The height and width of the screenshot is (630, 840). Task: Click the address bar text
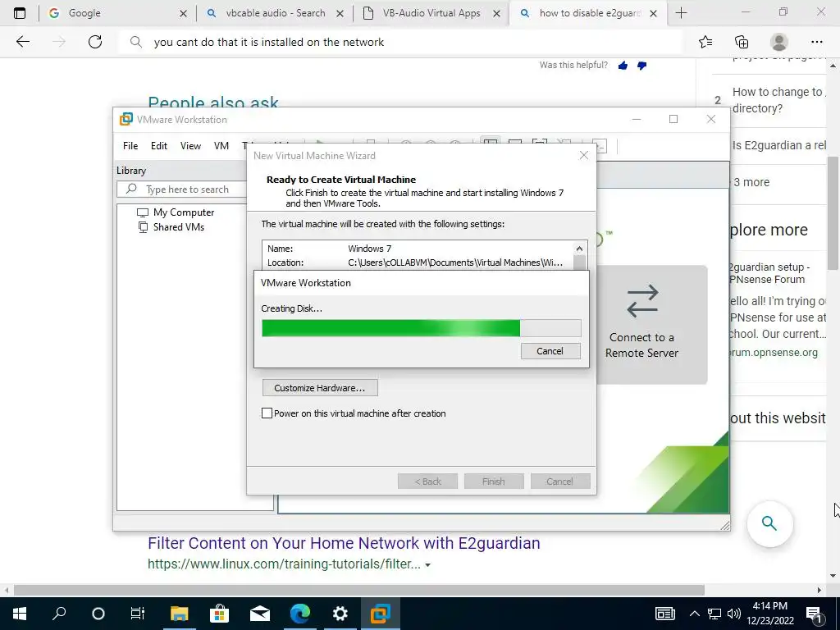click(269, 42)
